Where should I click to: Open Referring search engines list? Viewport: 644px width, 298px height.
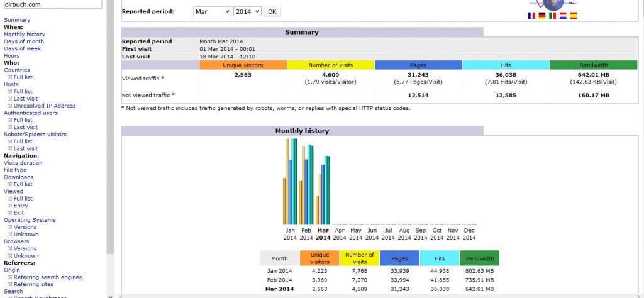(x=48, y=277)
